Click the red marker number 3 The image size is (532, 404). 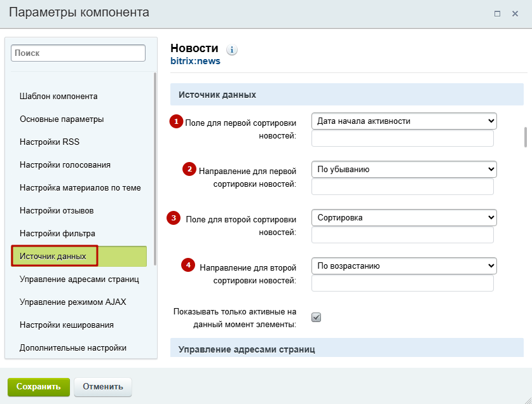click(174, 218)
